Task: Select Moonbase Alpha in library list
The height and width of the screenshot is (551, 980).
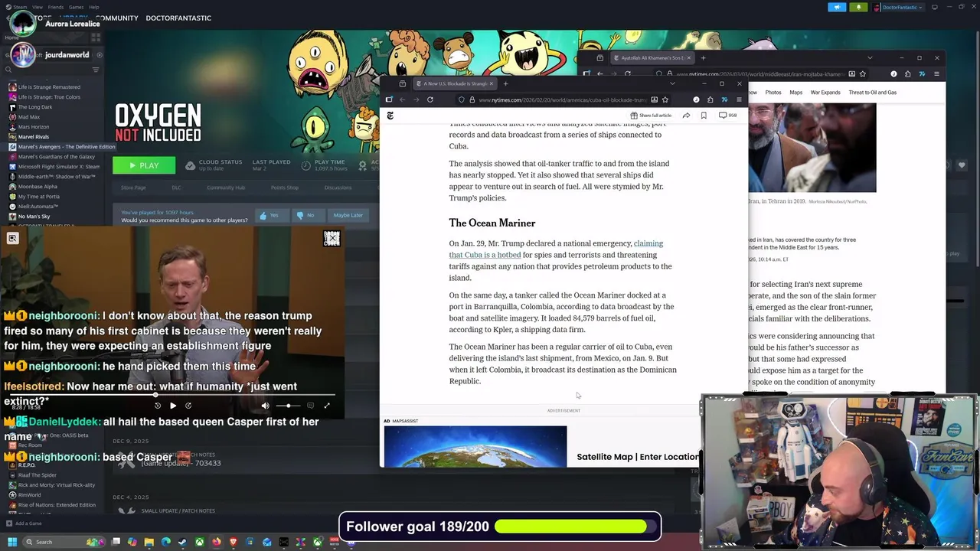Action: click(x=38, y=187)
